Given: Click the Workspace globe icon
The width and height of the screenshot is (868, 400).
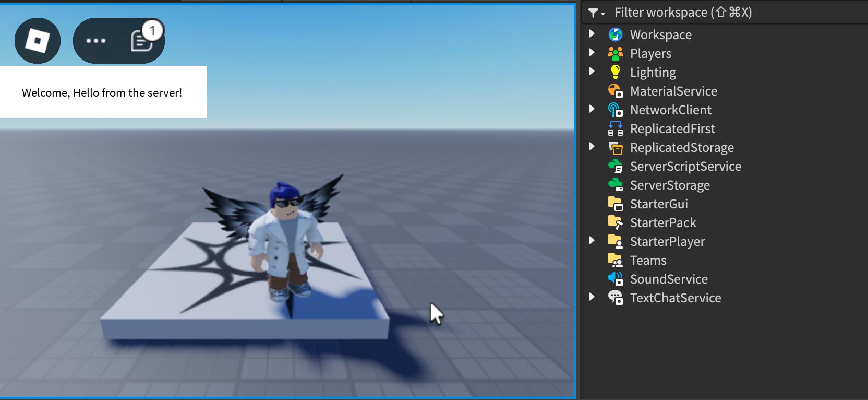Looking at the screenshot, I should (616, 34).
